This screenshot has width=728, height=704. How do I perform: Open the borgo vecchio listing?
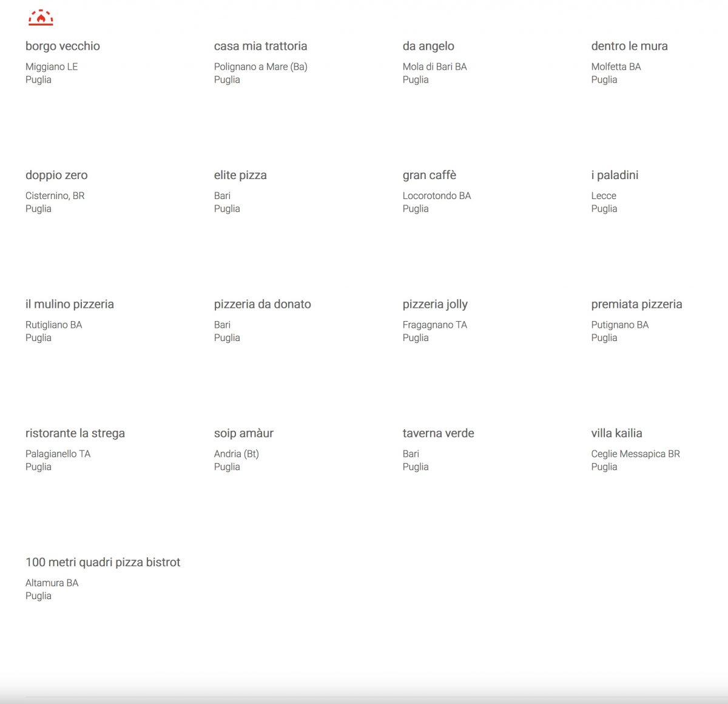(62, 46)
